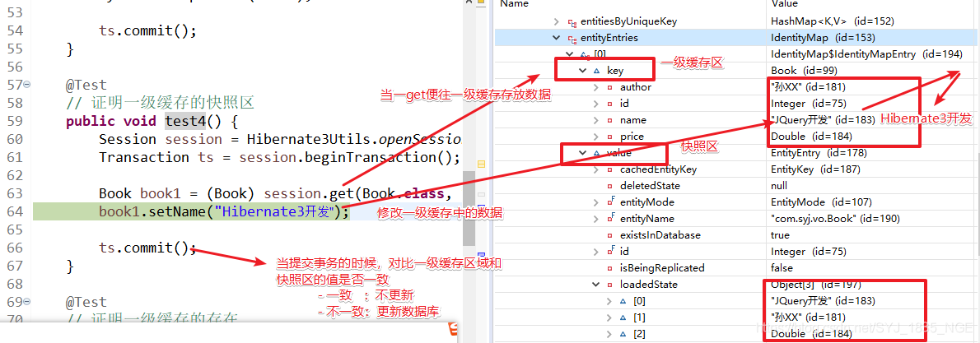The image size is (980, 343).
Task: Click the triangle icon of loadedState [2]
Action: click(623, 334)
